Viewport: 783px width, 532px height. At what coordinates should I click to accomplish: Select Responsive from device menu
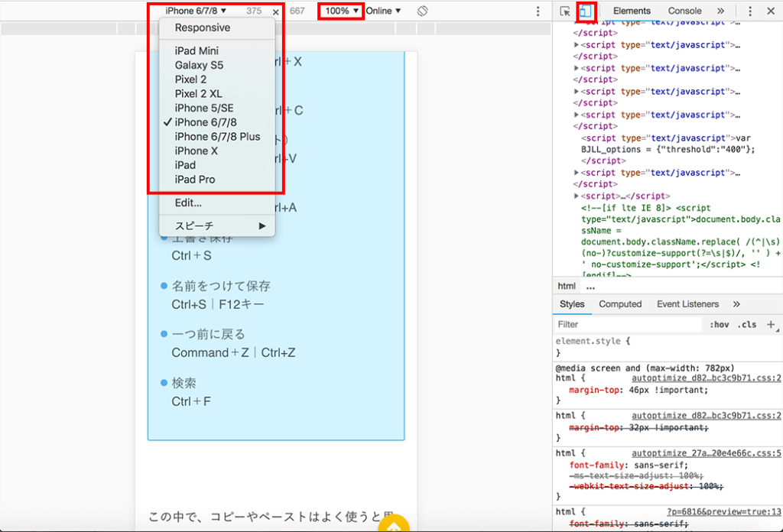[x=217, y=28]
